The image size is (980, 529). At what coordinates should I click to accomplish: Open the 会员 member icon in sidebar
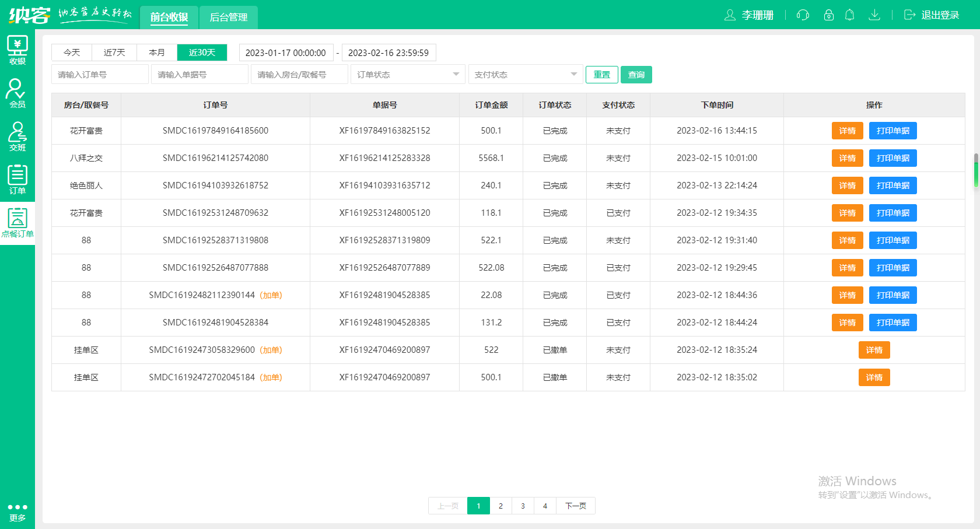(x=17, y=93)
